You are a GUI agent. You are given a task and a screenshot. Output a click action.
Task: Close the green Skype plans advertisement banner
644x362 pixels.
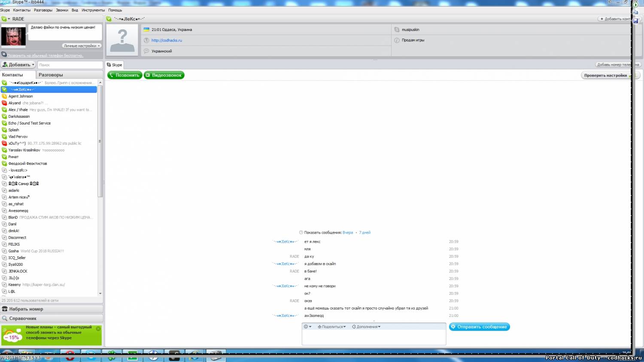click(98, 329)
